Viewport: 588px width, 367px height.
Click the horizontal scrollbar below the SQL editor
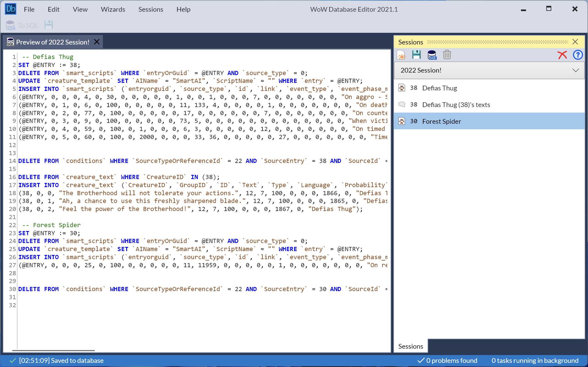53,351
